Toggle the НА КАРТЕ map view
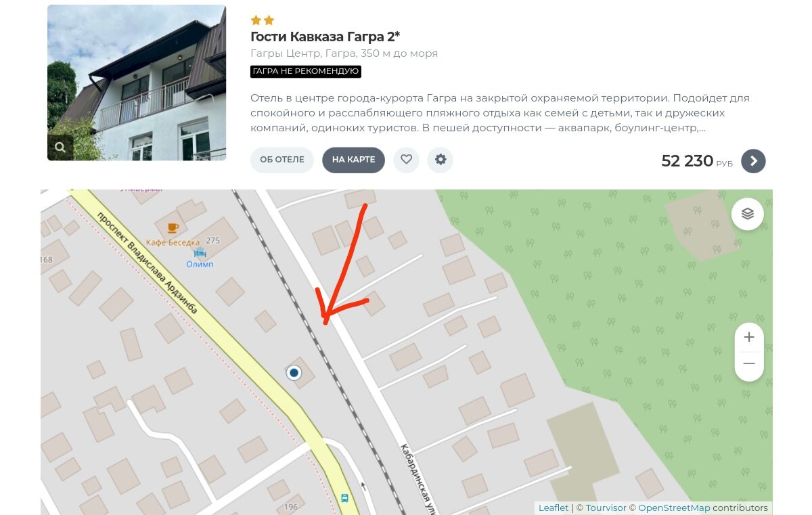 tap(353, 160)
